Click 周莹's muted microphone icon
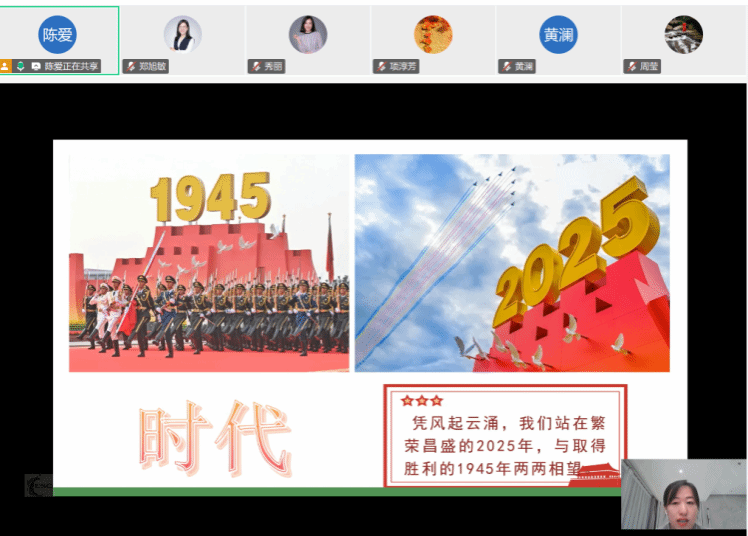The height and width of the screenshot is (536, 748). pos(631,67)
